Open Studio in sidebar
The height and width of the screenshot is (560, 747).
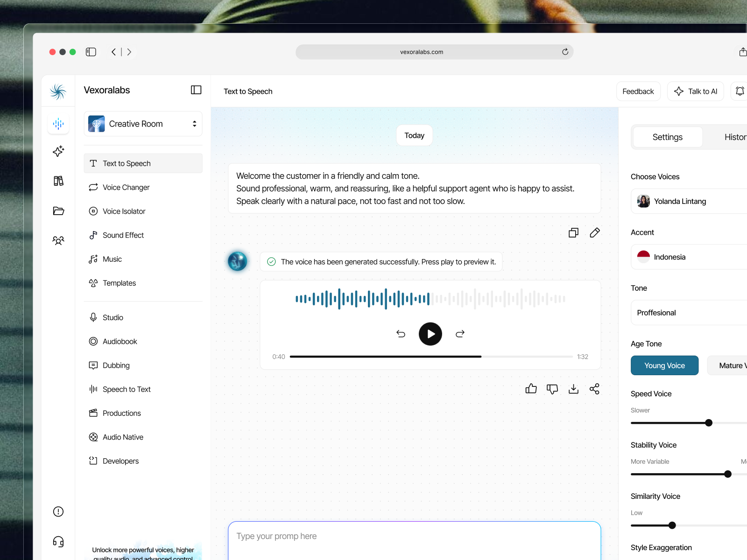[143, 317]
